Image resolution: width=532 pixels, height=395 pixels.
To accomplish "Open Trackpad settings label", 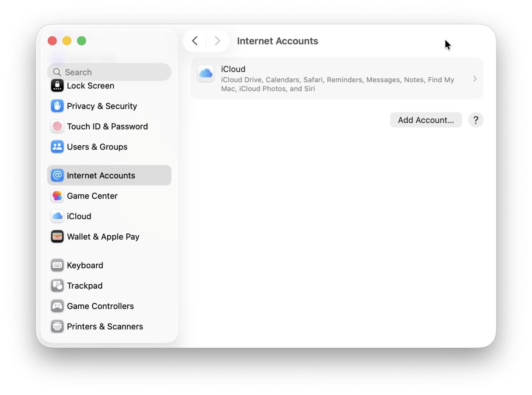I will (84, 286).
